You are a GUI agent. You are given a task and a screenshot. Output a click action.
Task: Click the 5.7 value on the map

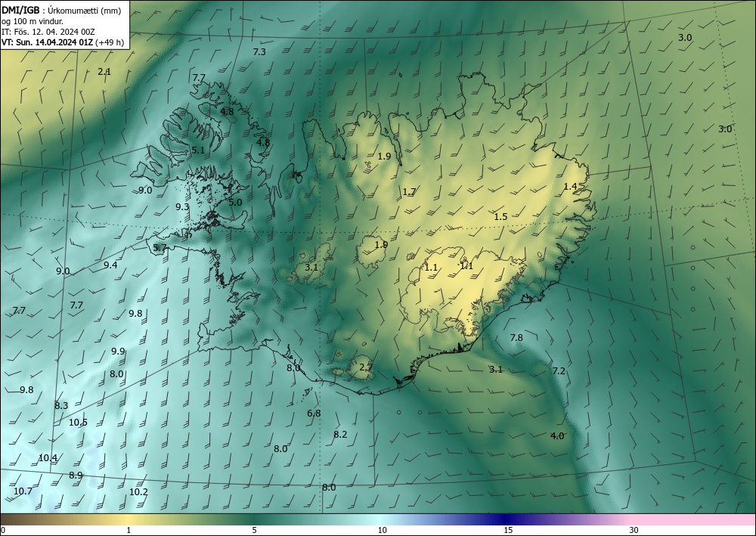tap(160, 248)
